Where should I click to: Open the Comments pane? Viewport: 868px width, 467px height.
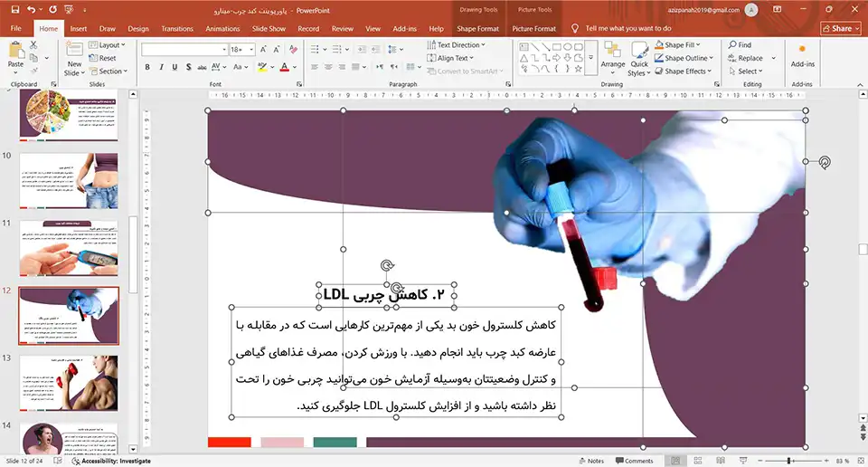click(x=635, y=461)
